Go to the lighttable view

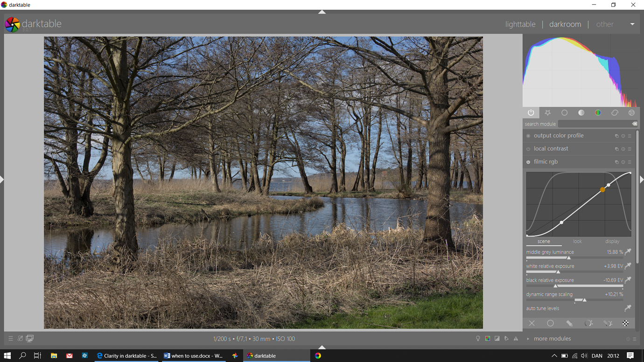point(520,24)
